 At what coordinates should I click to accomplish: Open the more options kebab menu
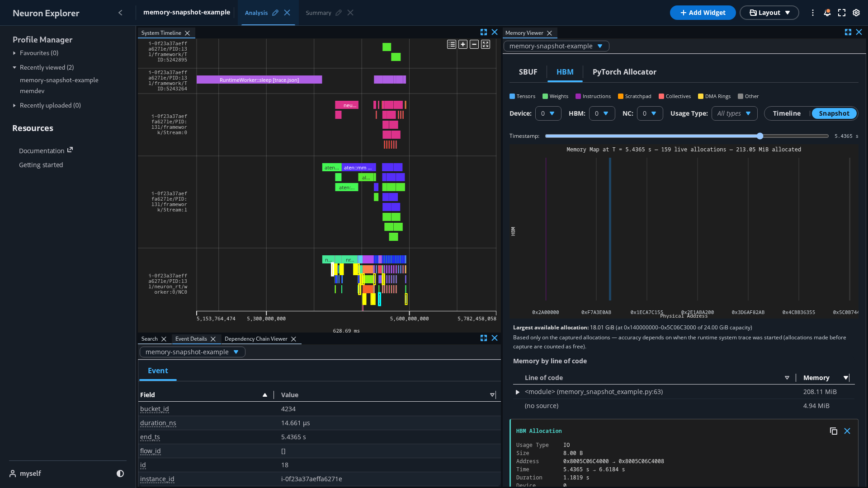[813, 13]
